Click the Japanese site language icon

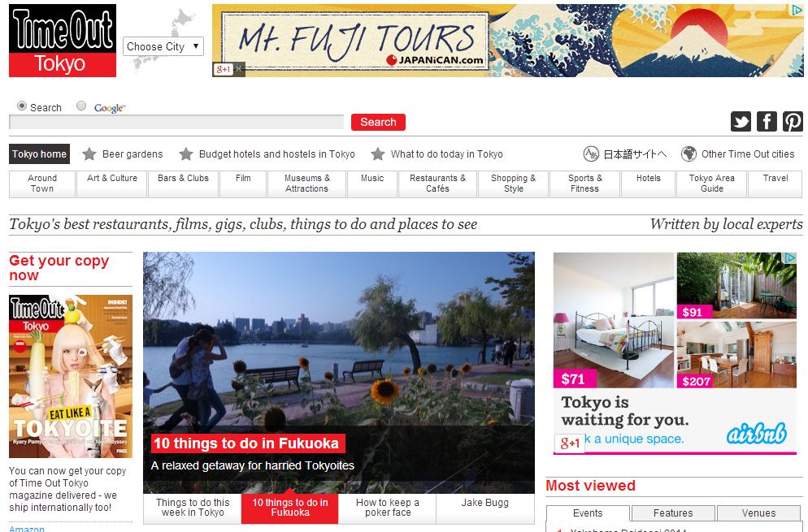click(x=591, y=154)
